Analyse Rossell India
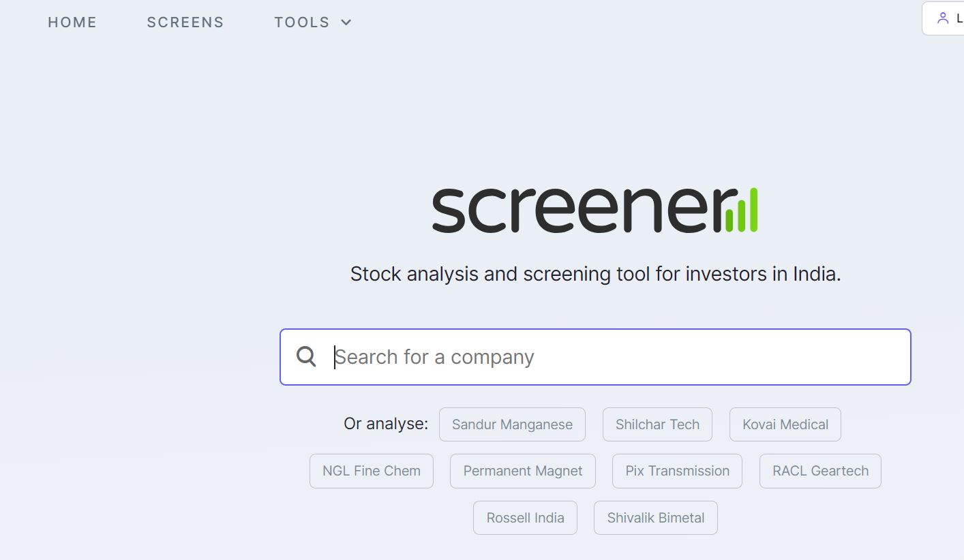Screen dimensions: 964x560 pos(525,518)
